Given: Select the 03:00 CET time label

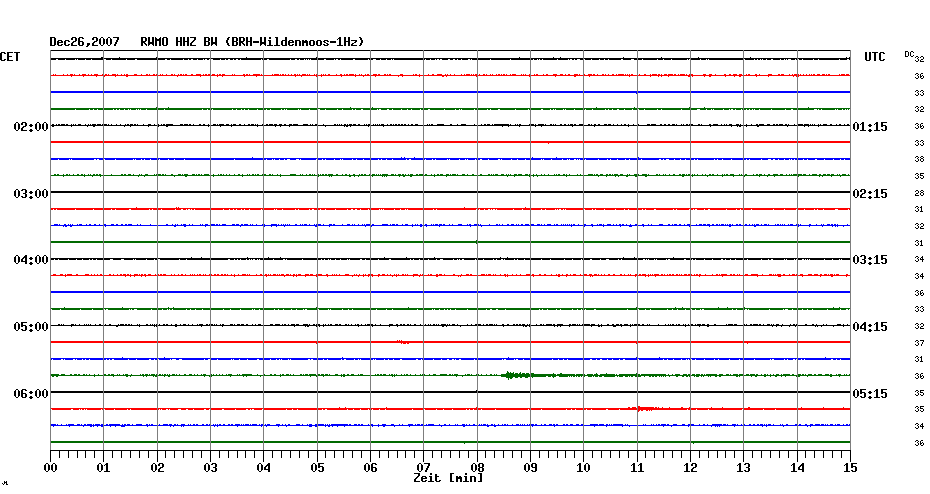Looking at the screenshot, I should tap(31, 194).
